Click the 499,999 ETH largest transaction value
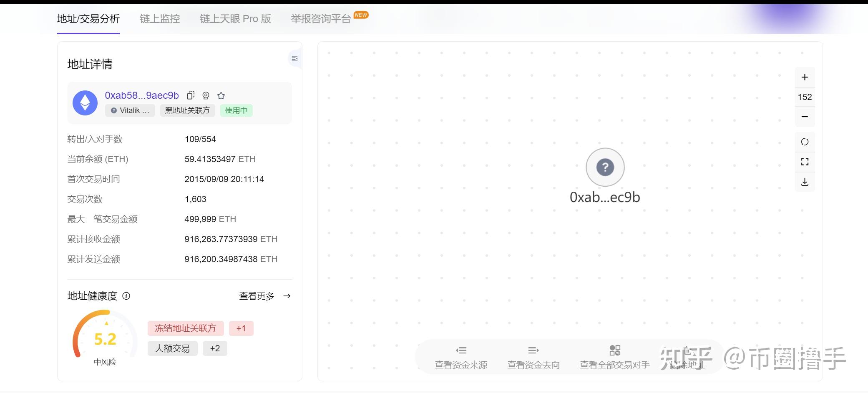 click(x=210, y=219)
